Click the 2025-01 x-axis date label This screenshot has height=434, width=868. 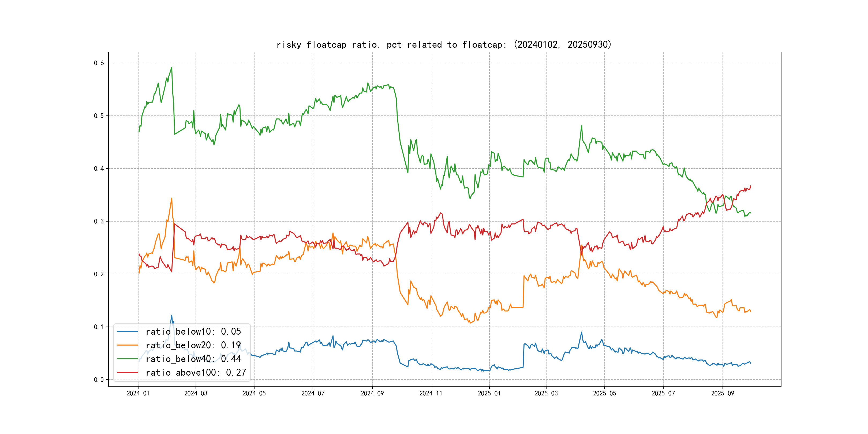pyautogui.click(x=489, y=394)
